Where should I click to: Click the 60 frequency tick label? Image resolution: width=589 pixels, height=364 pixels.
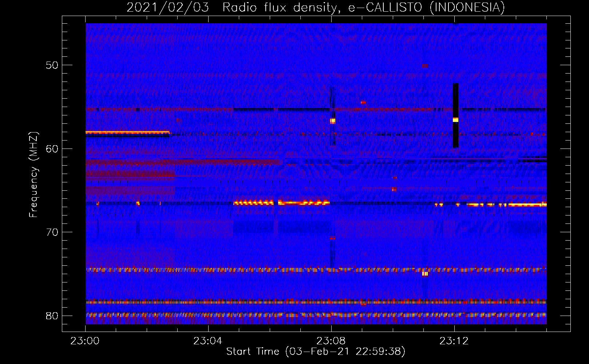coord(52,149)
